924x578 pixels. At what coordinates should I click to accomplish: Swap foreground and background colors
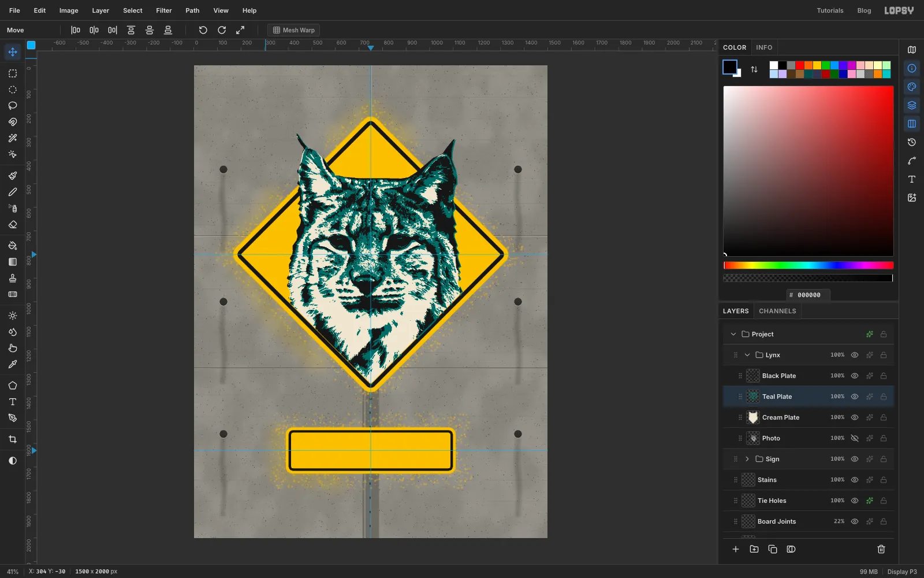point(754,69)
